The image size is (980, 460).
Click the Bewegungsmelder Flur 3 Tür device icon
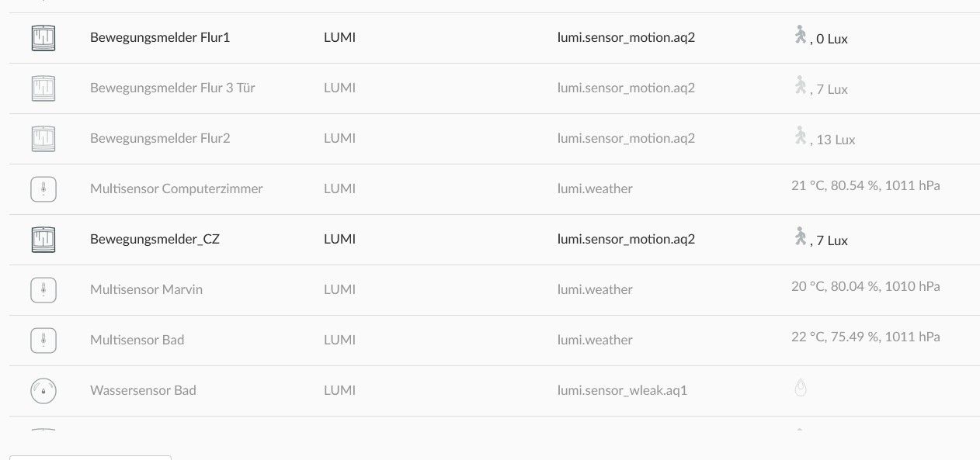coord(43,88)
